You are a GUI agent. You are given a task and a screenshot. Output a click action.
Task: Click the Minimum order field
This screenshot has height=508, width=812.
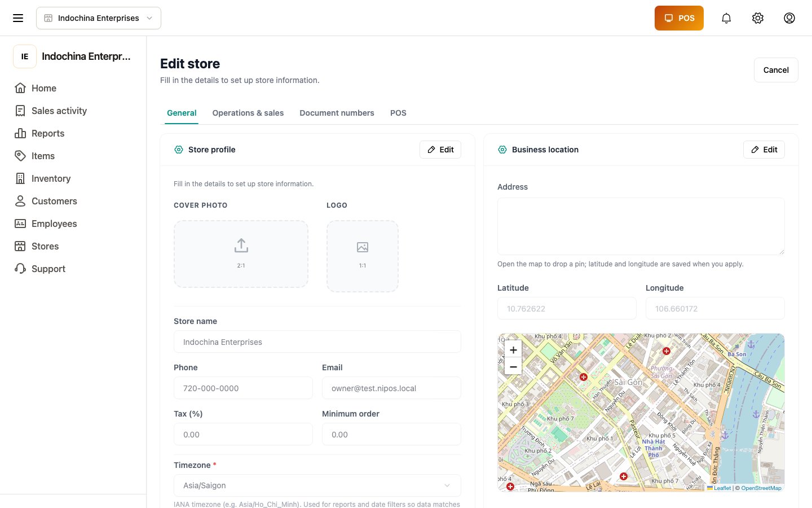[x=391, y=435]
